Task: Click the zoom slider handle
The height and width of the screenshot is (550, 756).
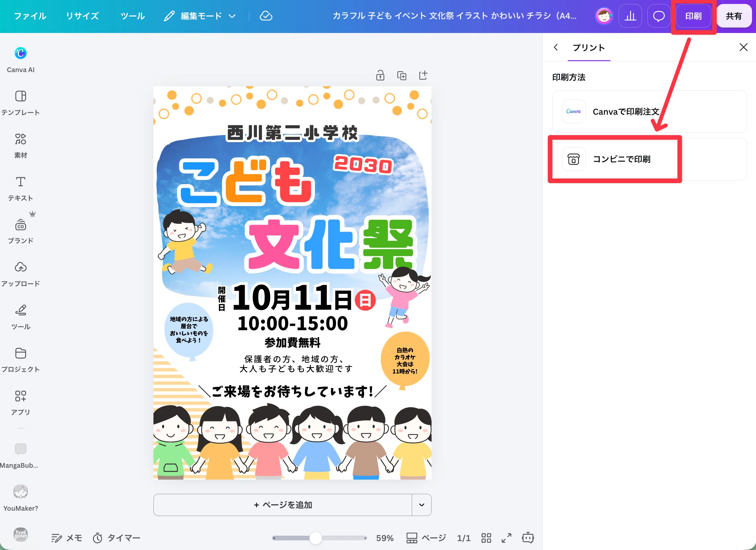Action: [315, 538]
